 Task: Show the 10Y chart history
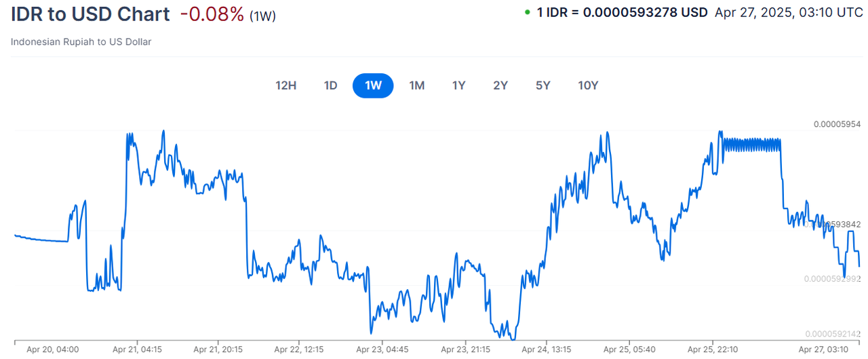pyautogui.click(x=588, y=86)
